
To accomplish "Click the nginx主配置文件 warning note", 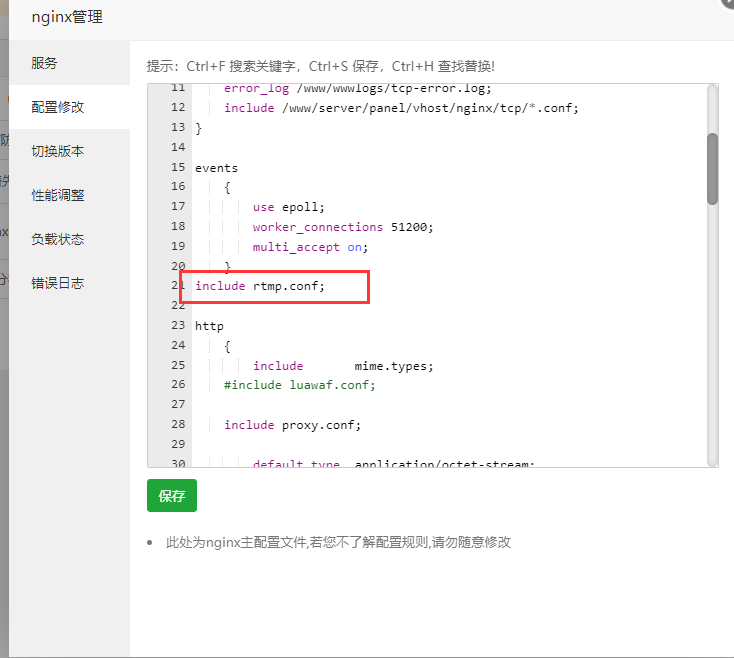I will tap(338, 542).
